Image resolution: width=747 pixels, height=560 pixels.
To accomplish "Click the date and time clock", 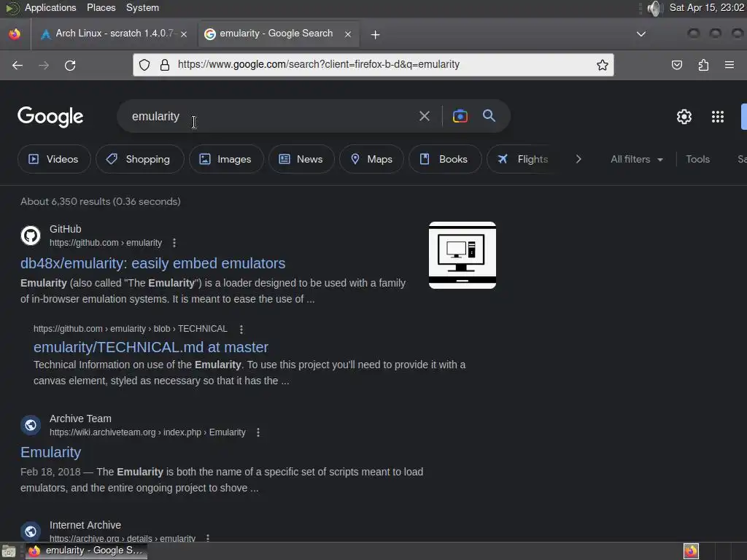I will click(706, 7).
